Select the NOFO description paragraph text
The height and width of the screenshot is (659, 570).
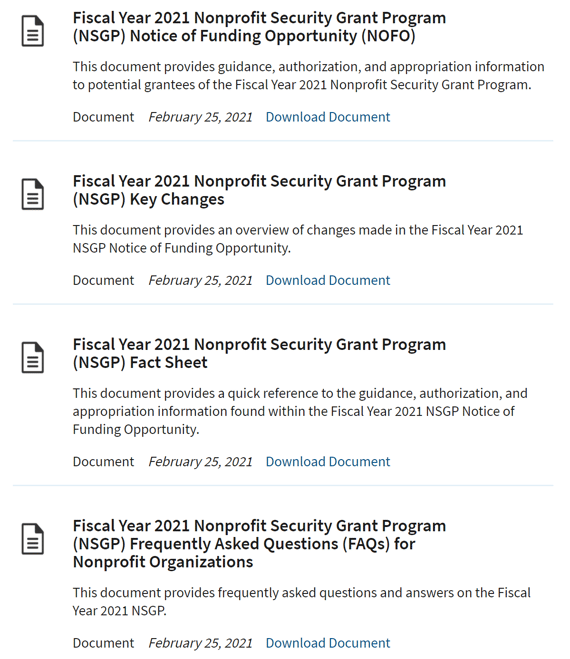point(309,76)
